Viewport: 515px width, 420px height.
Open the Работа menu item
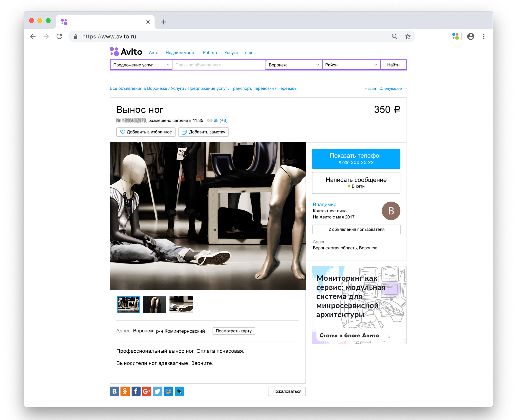[x=210, y=53]
